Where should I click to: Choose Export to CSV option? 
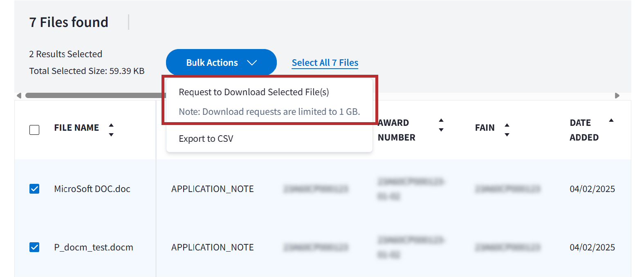tap(206, 139)
